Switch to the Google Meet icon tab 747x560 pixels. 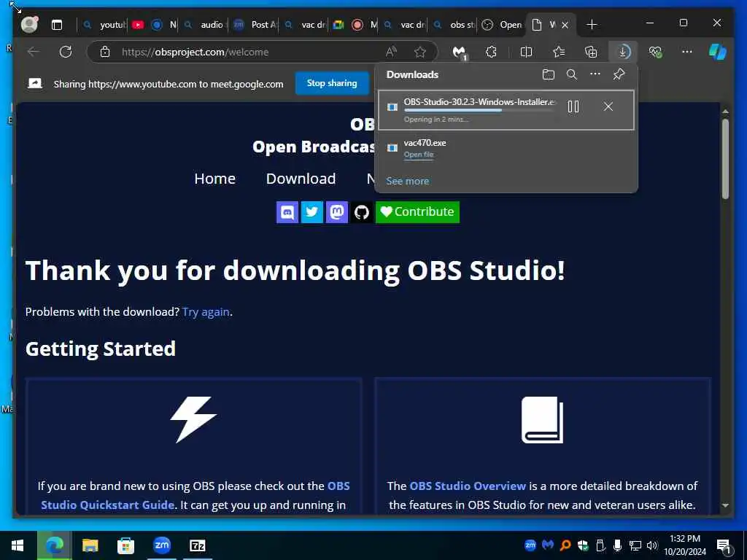(x=338, y=25)
